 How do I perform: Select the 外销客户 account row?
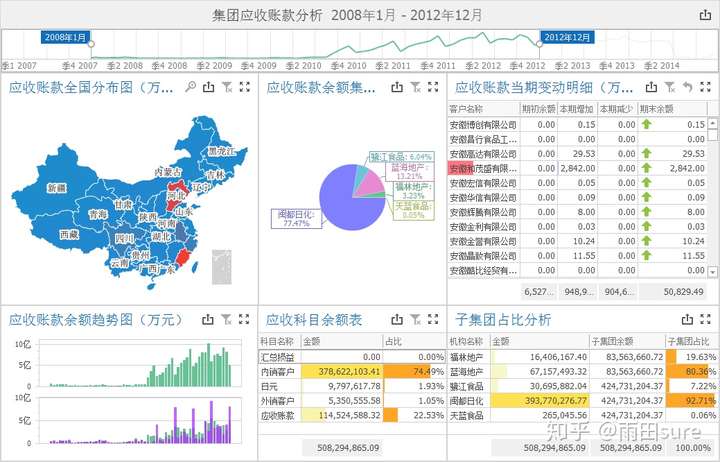[352, 401]
